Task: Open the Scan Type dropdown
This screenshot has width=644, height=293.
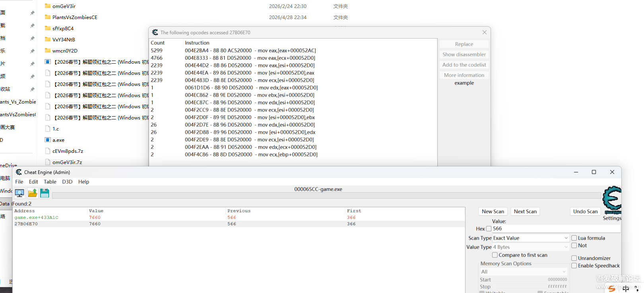Action: tap(531, 238)
